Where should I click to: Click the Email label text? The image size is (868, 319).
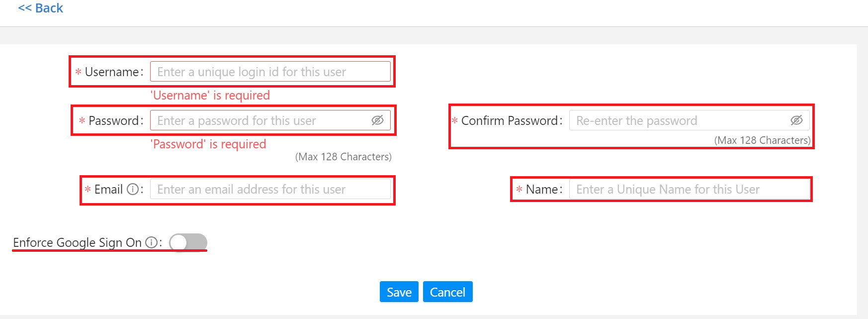pyautogui.click(x=108, y=189)
